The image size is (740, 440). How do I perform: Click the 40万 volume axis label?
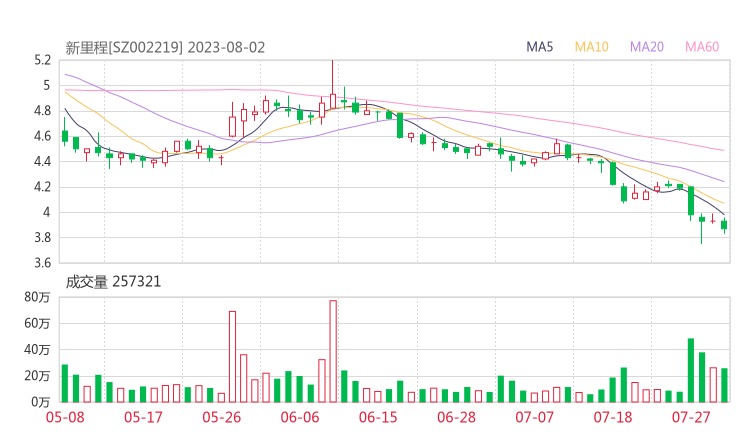(37, 350)
